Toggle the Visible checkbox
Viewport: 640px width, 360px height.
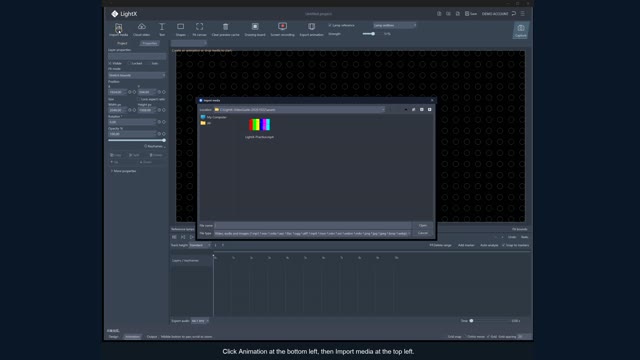pyautogui.click(x=110, y=63)
